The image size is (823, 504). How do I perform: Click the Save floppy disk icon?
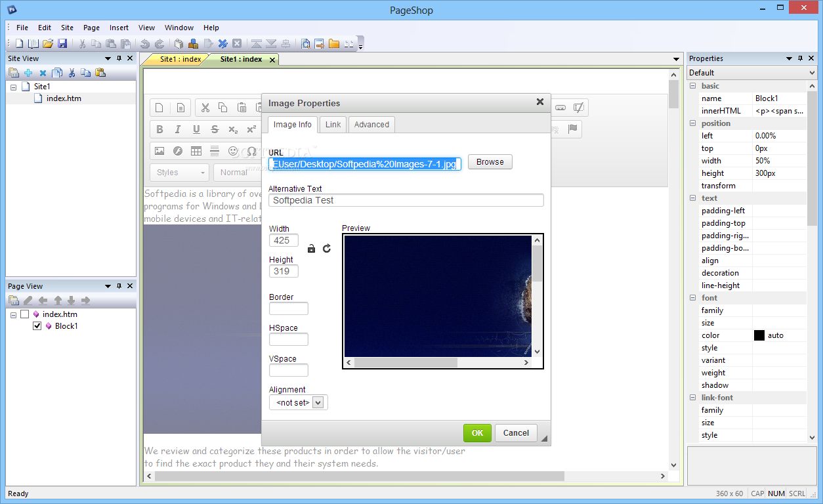tap(62, 44)
